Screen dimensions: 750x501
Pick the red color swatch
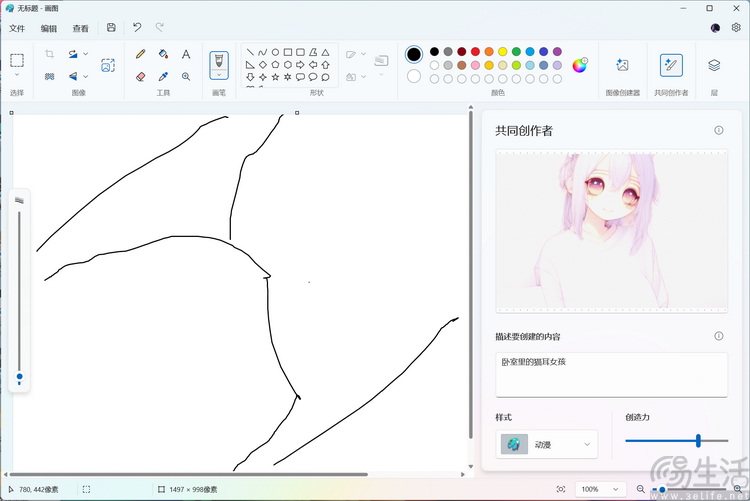pyautogui.click(x=475, y=51)
